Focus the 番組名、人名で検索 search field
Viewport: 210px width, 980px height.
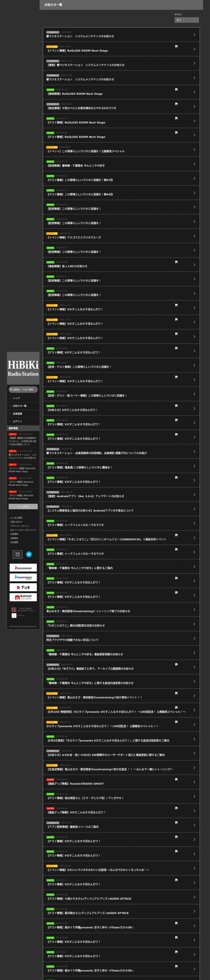[23, 390]
